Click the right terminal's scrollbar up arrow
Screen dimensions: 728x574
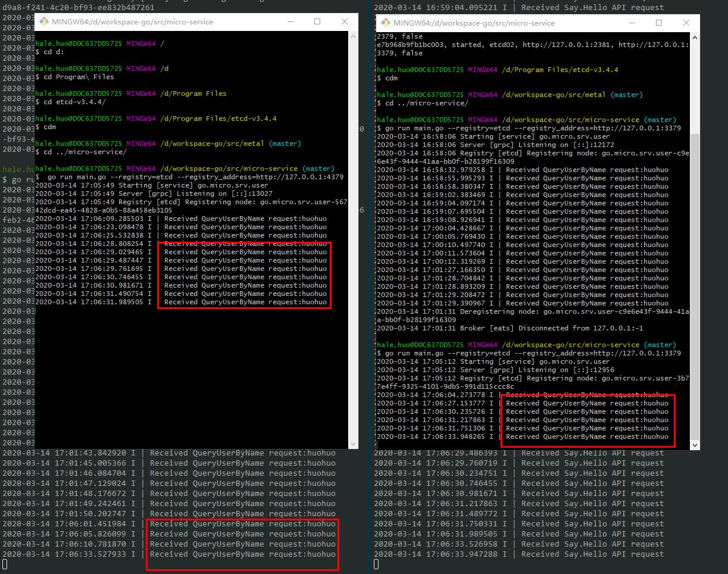695,36
